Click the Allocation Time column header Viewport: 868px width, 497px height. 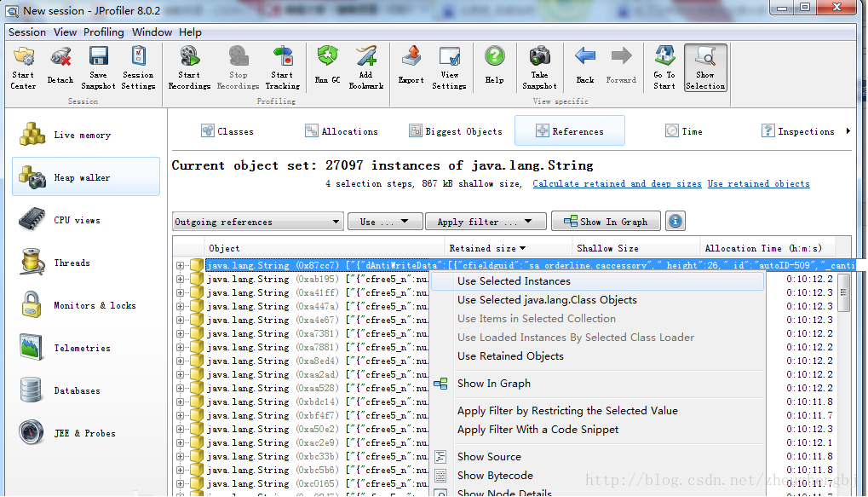(767, 248)
